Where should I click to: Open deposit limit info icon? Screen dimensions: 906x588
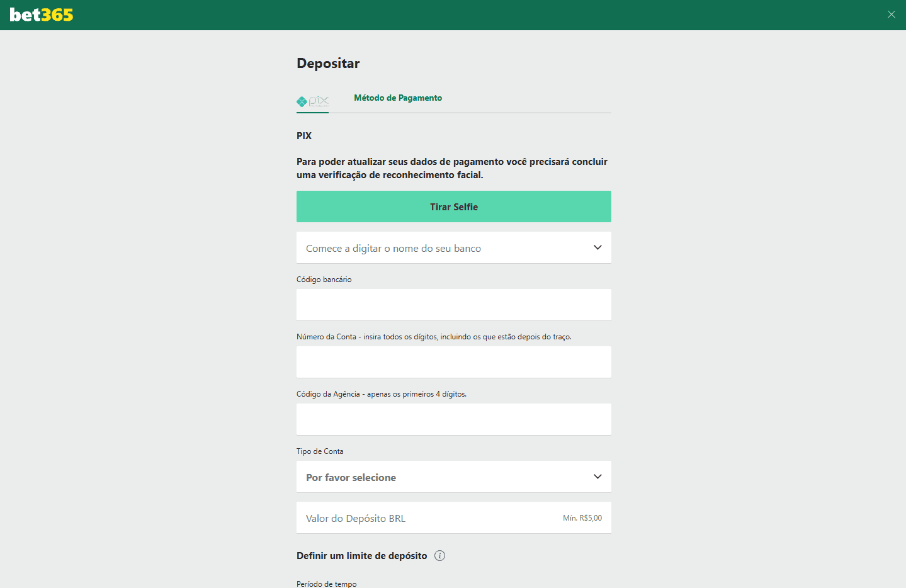[439, 555]
